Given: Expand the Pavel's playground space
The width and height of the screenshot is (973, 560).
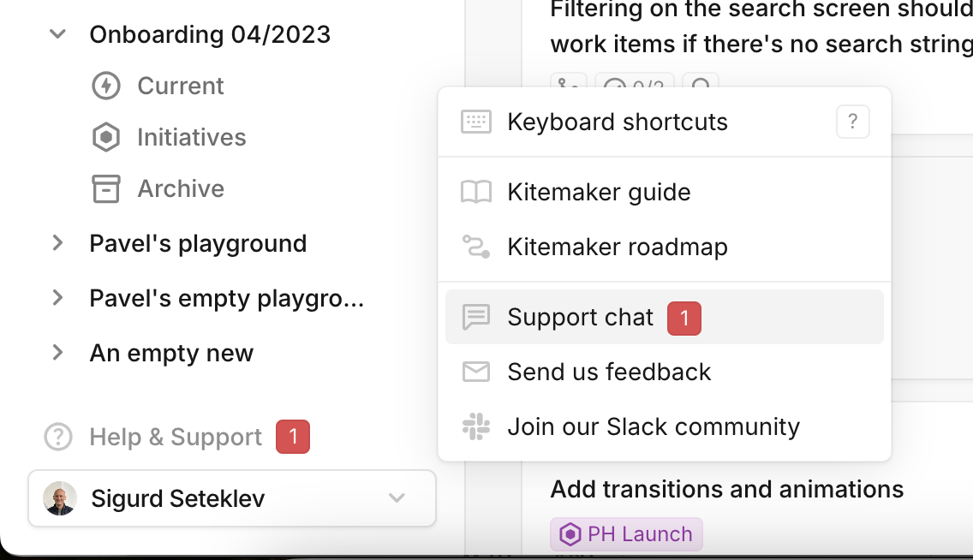Looking at the screenshot, I should click(x=57, y=243).
